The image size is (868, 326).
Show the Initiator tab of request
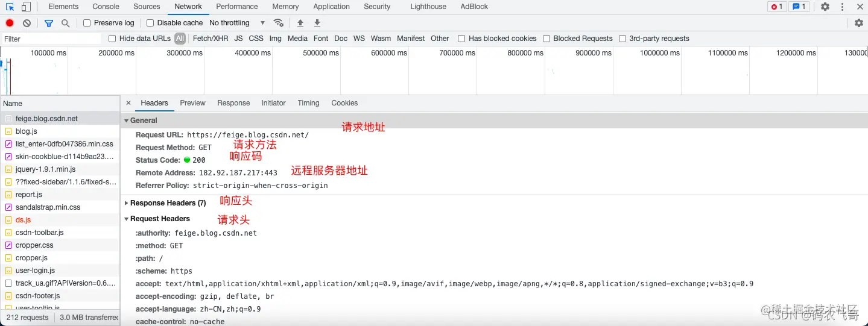tap(273, 103)
